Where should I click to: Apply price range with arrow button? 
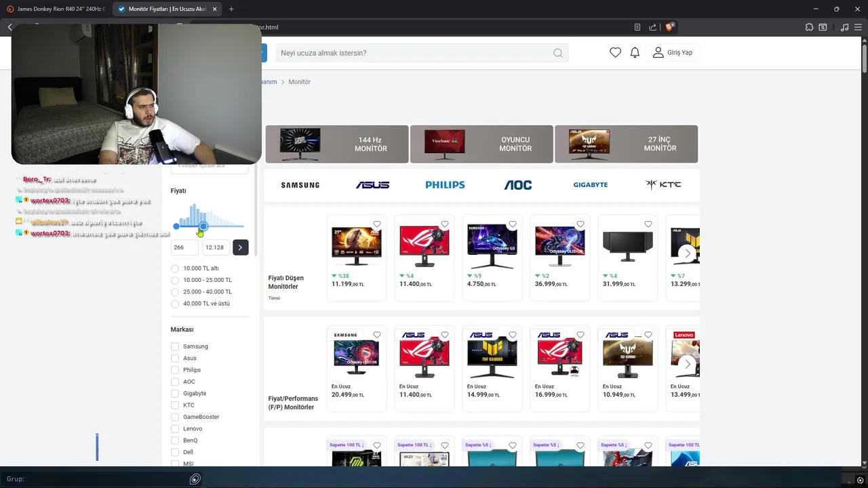pyautogui.click(x=240, y=247)
